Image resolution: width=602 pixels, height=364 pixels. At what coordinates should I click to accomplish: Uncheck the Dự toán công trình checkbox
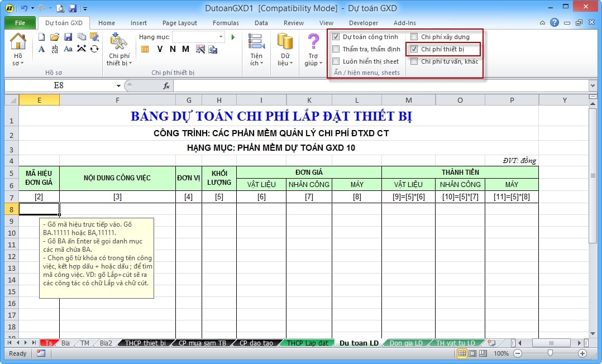click(x=336, y=37)
